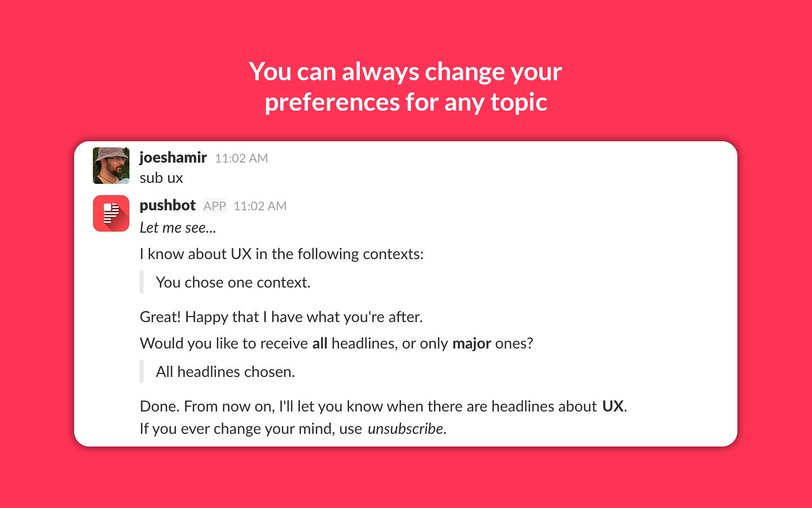Screen dimensions: 812x508
Task: Click the timestamp on pushbot's message
Action: pos(260,206)
